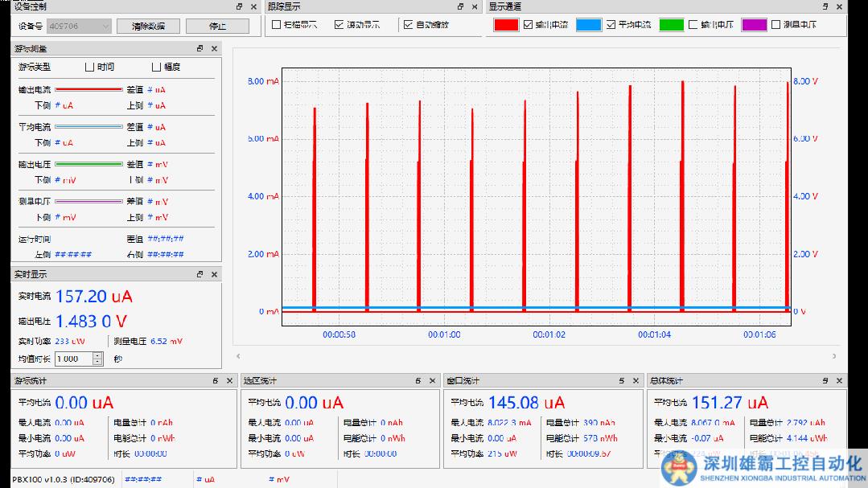Close the 跟踪显示 panel
Screen dimensions: 868x488
(x=475, y=6)
